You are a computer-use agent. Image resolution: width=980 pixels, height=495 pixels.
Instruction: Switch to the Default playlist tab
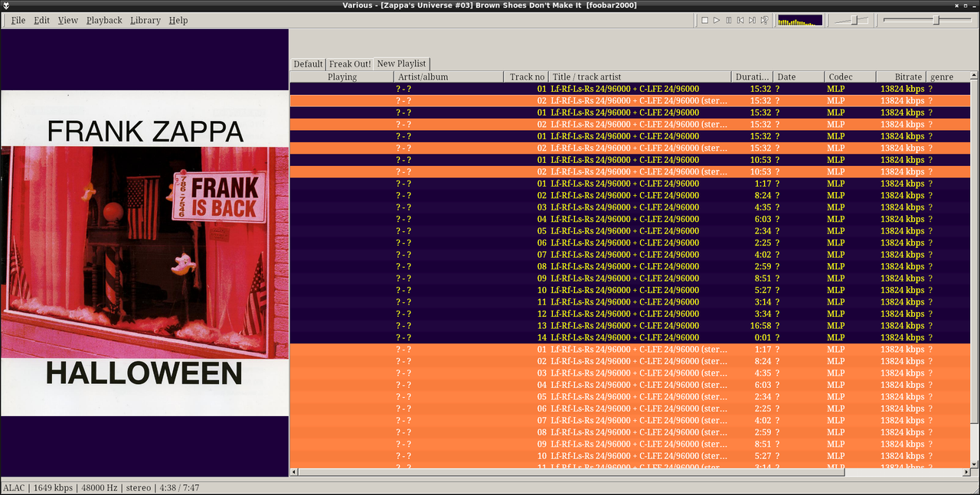309,64
